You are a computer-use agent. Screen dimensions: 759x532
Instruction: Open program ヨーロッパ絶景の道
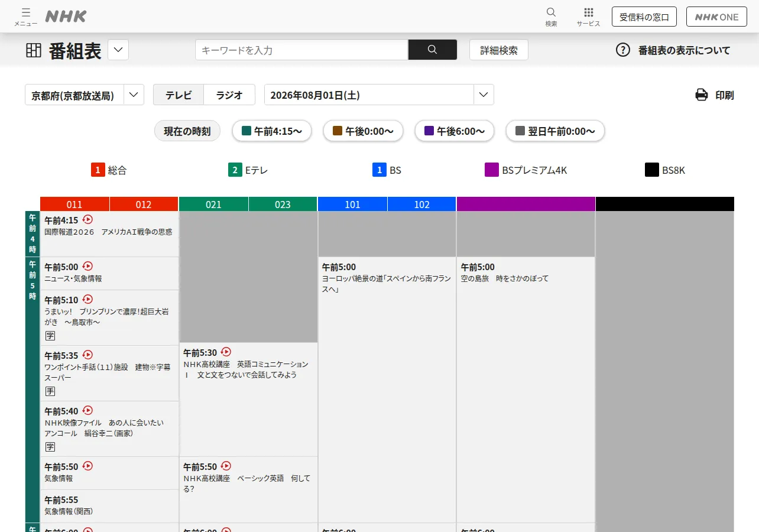point(387,390)
